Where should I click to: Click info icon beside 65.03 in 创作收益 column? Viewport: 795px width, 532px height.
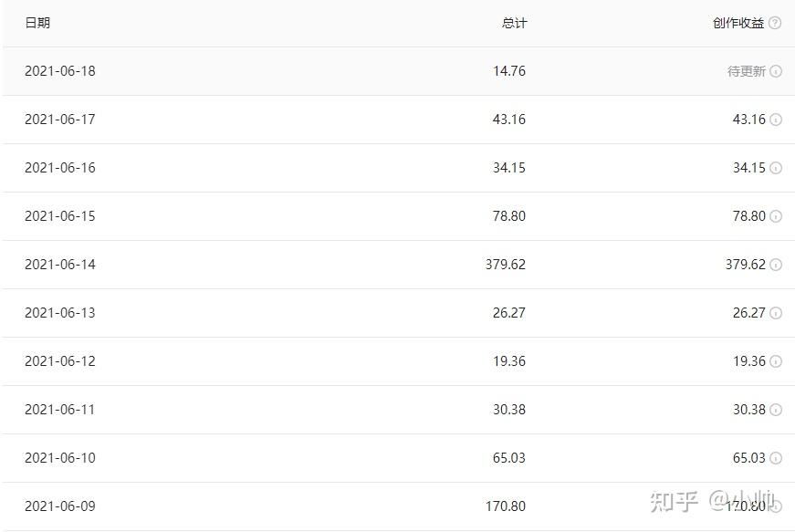coord(776,458)
